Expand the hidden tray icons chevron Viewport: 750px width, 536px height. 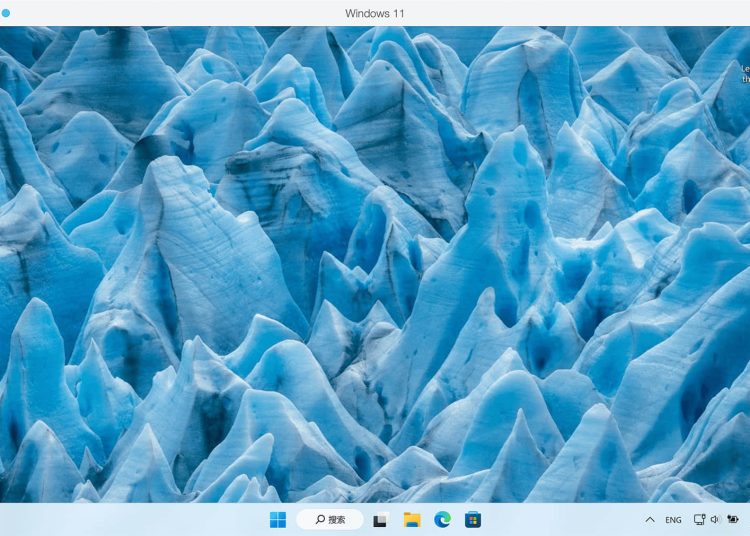(650, 519)
